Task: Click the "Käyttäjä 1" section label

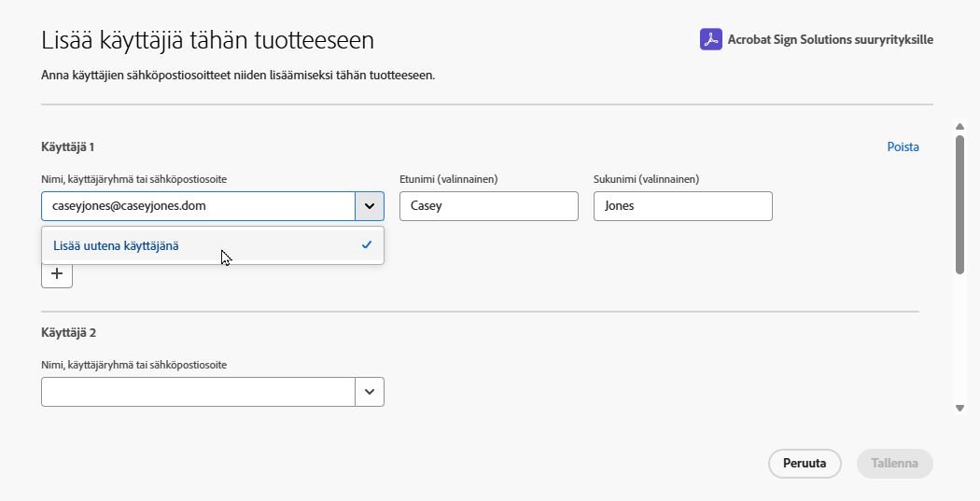Action: pyautogui.click(x=68, y=146)
